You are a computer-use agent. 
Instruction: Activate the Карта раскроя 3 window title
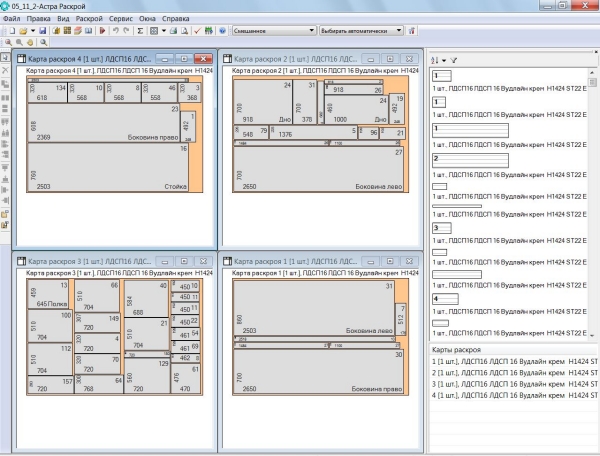click(x=90, y=261)
